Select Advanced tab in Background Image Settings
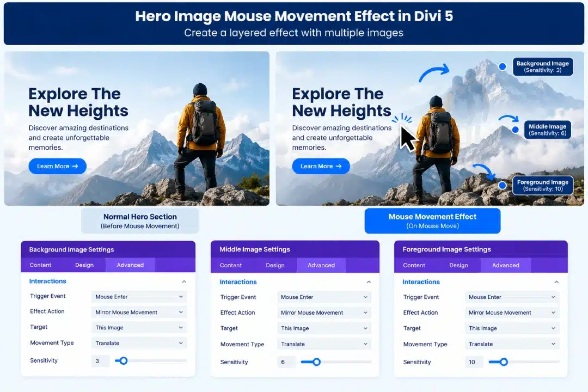588x392 pixels. [x=130, y=265]
